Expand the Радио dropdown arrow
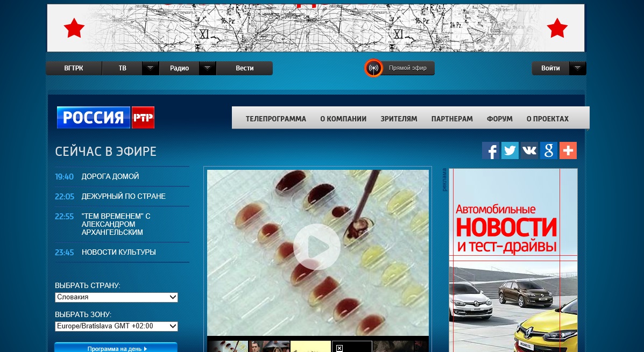This screenshot has width=644, height=352. pos(208,68)
